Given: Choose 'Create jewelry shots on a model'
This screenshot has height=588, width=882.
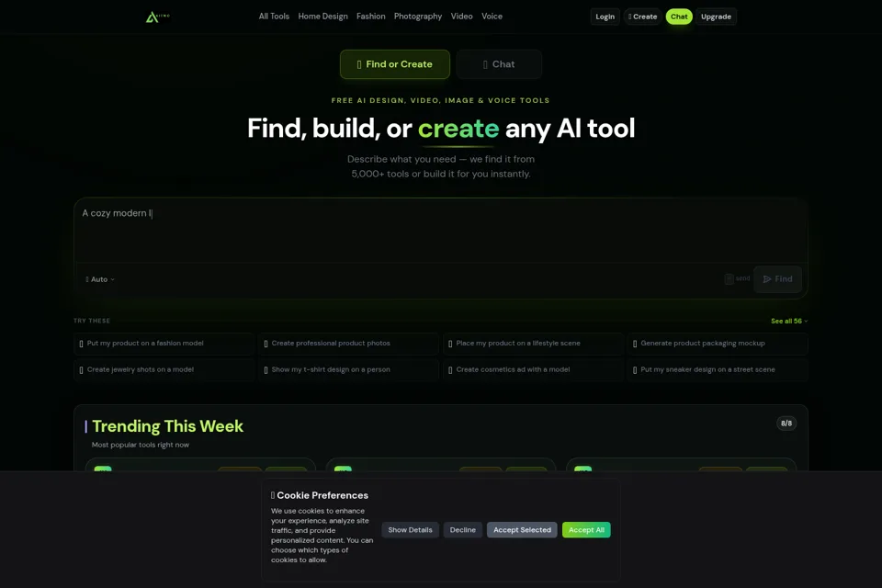Looking at the screenshot, I should point(164,369).
